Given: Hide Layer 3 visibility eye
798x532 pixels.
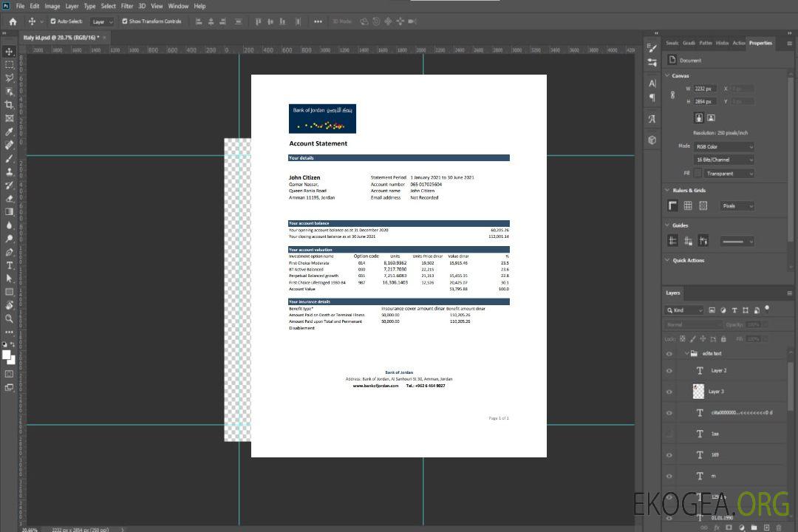Looking at the screenshot, I should tap(669, 392).
